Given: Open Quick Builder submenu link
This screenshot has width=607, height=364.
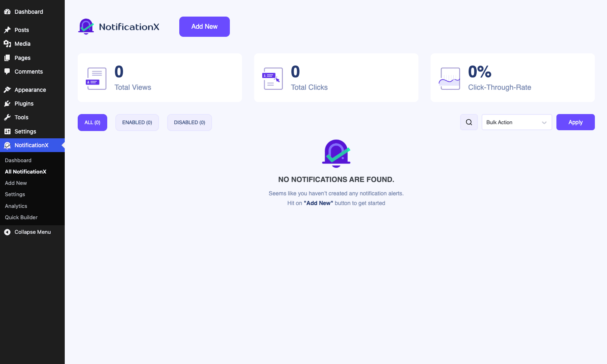Looking at the screenshot, I should pyautogui.click(x=21, y=218).
